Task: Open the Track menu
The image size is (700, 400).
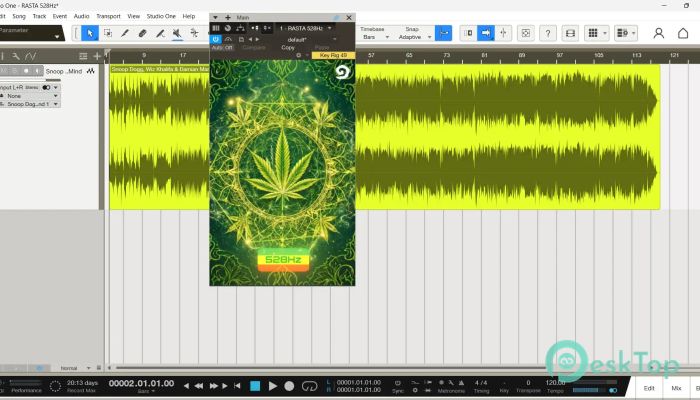Action: click(39, 16)
